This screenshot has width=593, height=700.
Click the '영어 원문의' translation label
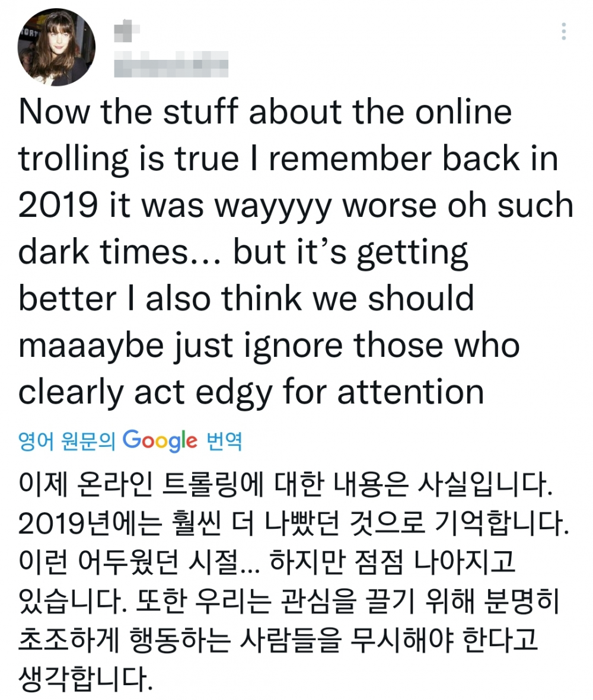66,441
